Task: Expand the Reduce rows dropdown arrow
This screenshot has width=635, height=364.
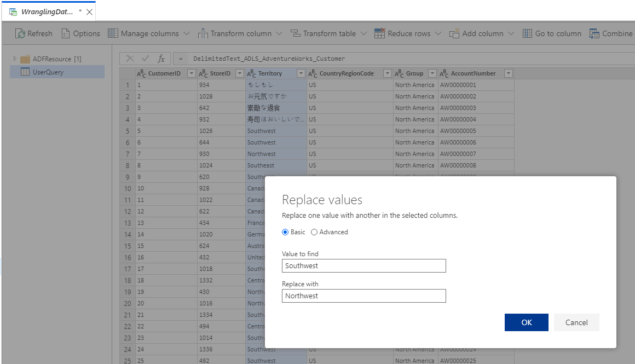Action: 438,33
